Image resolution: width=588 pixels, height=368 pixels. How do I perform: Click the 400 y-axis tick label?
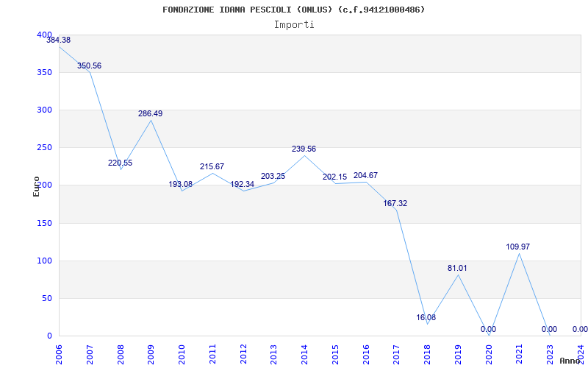[x=44, y=35]
